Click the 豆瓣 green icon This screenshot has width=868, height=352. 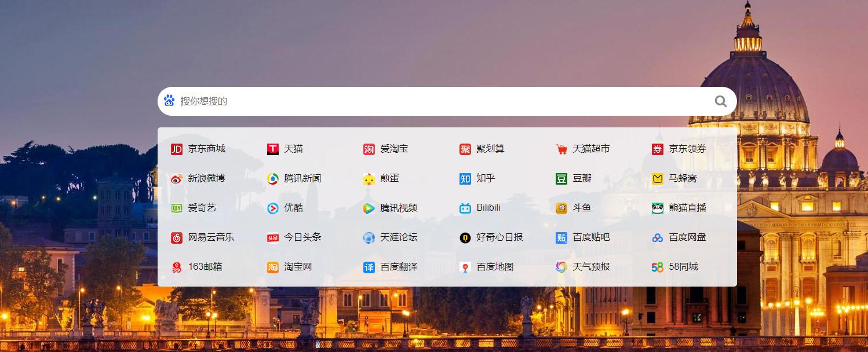[561, 179]
